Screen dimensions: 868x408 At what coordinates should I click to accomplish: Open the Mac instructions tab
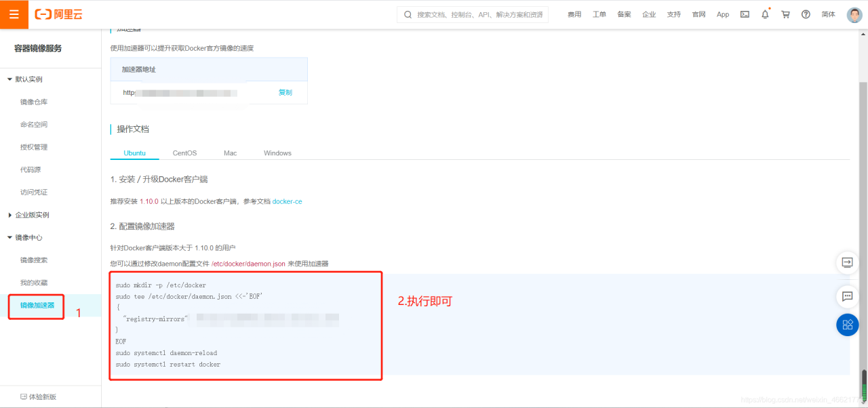[230, 152]
